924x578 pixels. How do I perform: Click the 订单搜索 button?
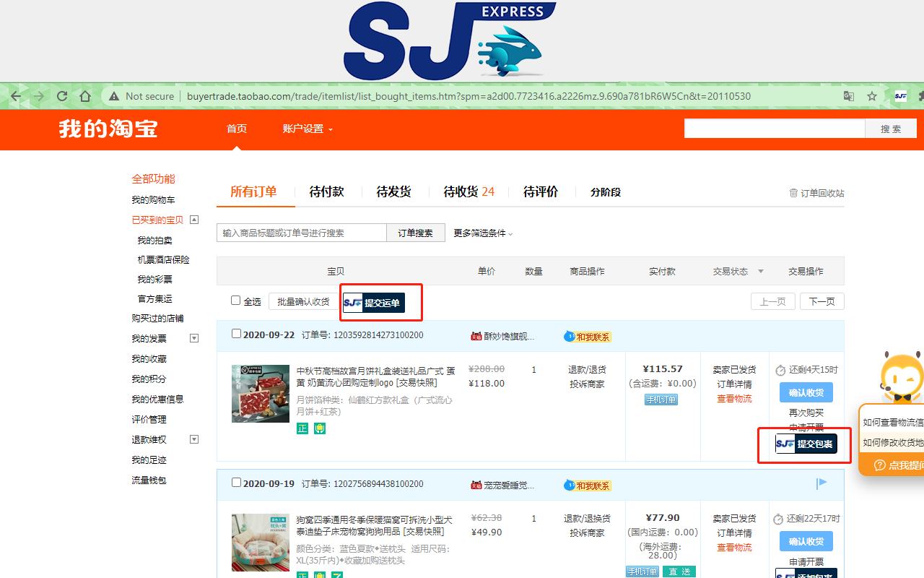pyautogui.click(x=416, y=233)
